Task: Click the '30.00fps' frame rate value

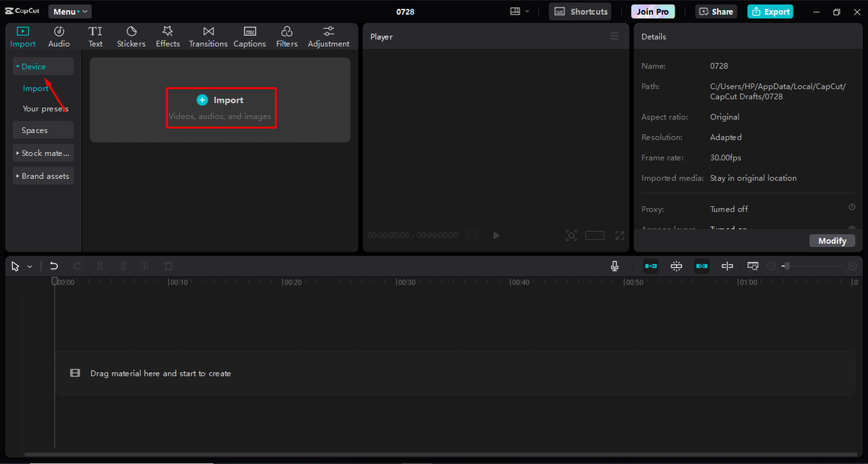Action: (x=726, y=157)
